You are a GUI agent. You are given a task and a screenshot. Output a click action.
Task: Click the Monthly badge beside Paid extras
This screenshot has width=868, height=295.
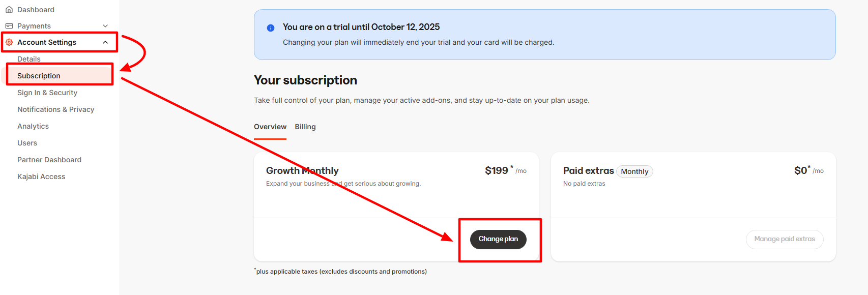(x=634, y=171)
